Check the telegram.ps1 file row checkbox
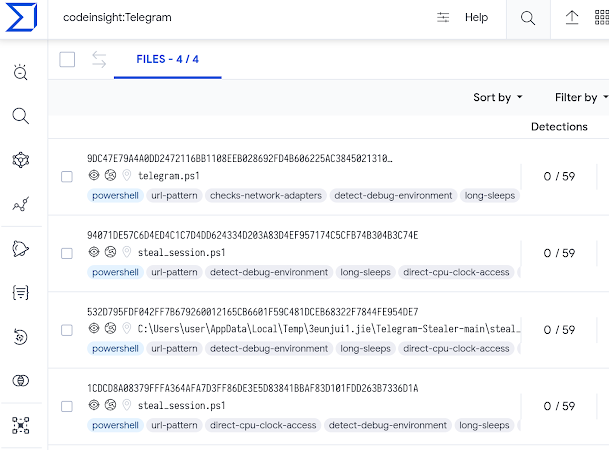This screenshot has width=609, height=450. (67, 176)
